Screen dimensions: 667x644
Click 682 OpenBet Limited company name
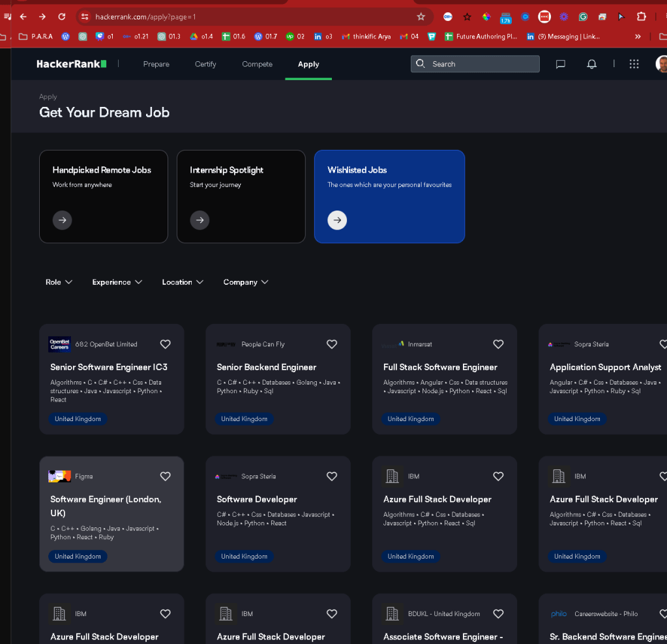tap(106, 344)
